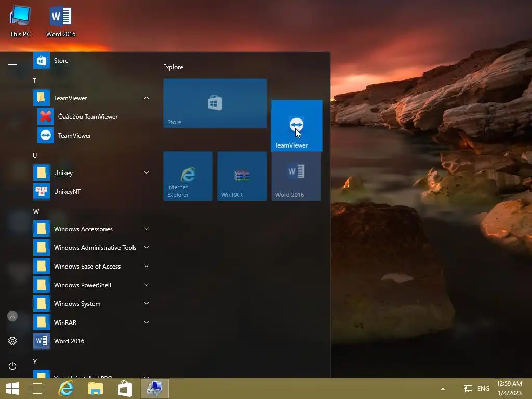Open the Store app from app list

coord(91,61)
